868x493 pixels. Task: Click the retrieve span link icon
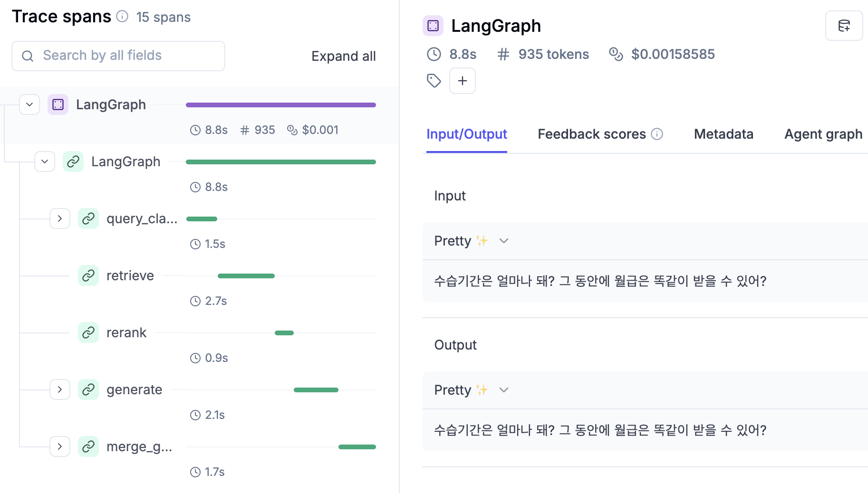point(88,275)
